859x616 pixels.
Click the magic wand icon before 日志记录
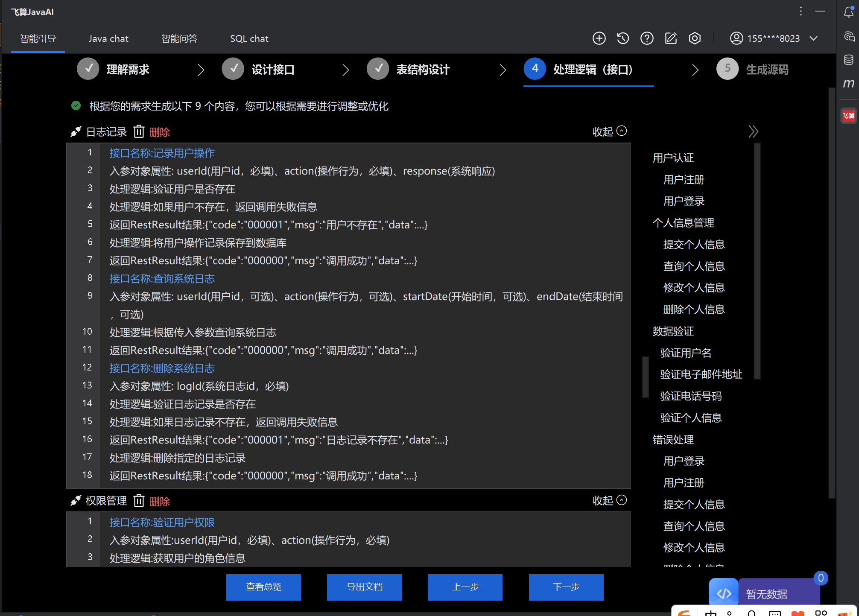(x=76, y=131)
